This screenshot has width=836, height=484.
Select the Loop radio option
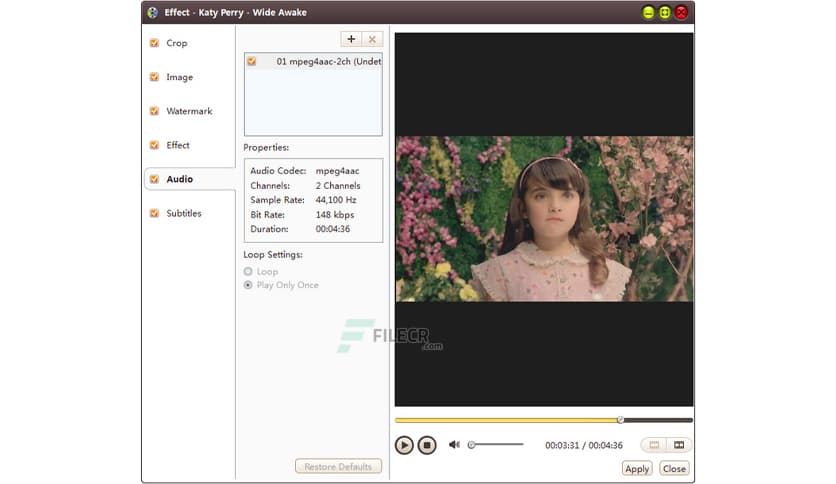click(x=248, y=271)
